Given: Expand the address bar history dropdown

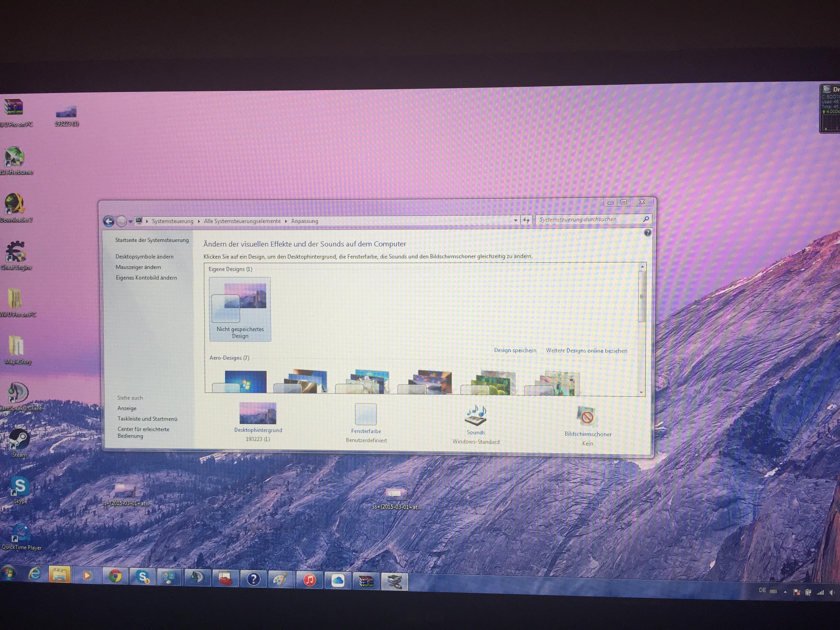Looking at the screenshot, I should 515,220.
